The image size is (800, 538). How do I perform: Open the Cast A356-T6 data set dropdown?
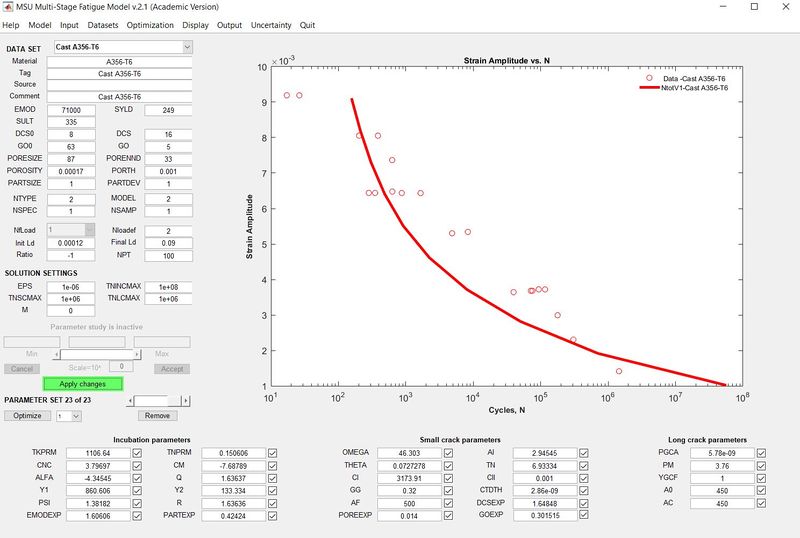[187, 47]
